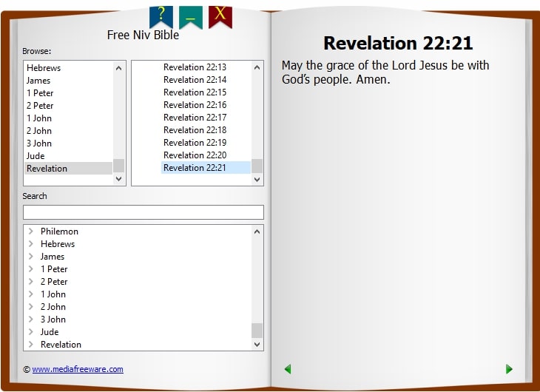
Task: Choose verse Revelation 22:16
Action: click(x=206, y=105)
